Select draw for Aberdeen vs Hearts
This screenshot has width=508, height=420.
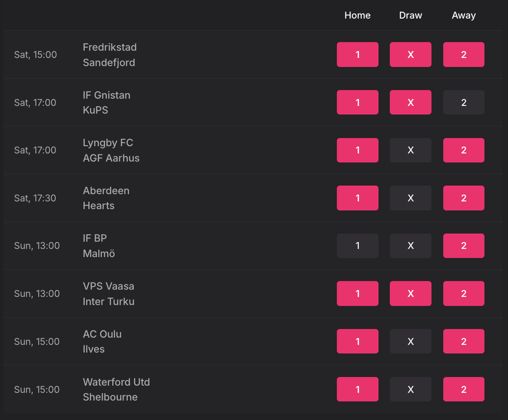(411, 198)
